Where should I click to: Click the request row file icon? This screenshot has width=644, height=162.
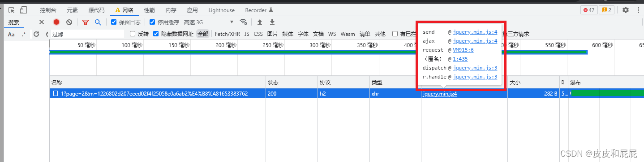pyautogui.click(x=56, y=94)
